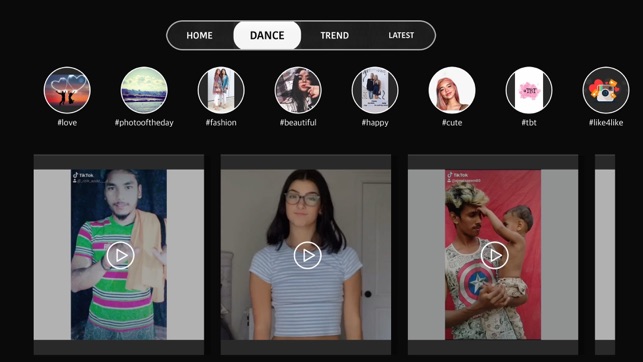Click the #tbt label text
Image resolution: width=643 pixels, height=362 pixels.
point(529,123)
